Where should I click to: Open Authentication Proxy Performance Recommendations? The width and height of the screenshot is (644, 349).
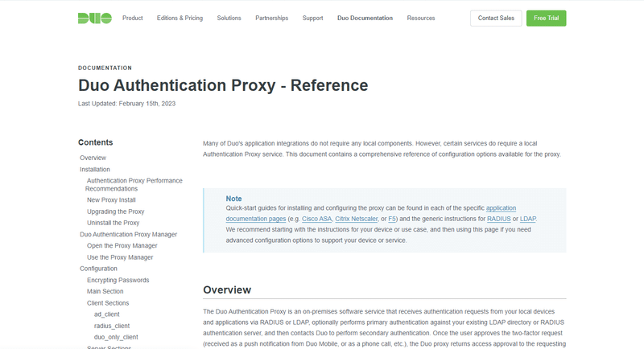(x=134, y=184)
